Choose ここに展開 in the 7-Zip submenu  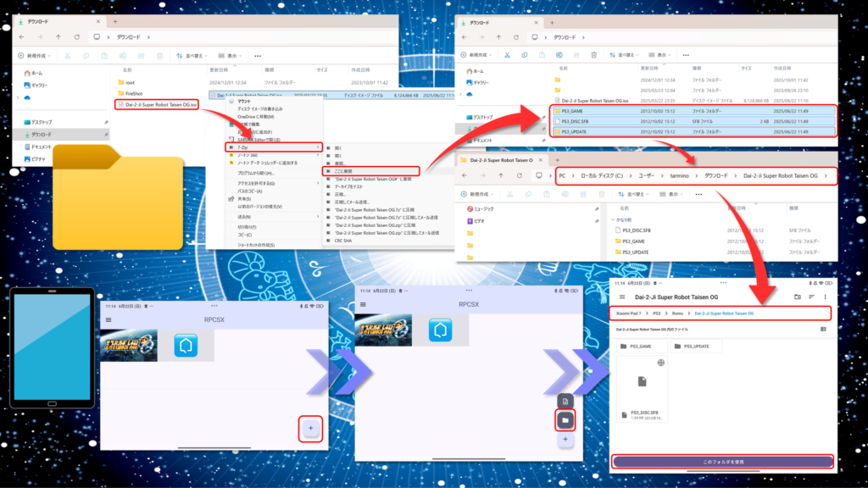tap(370, 171)
